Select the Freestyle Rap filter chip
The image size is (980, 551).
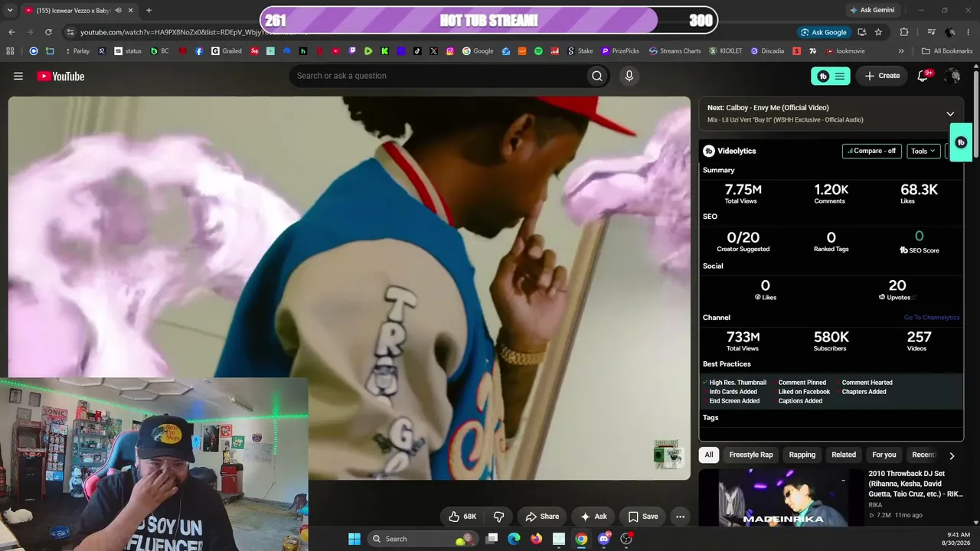click(751, 455)
